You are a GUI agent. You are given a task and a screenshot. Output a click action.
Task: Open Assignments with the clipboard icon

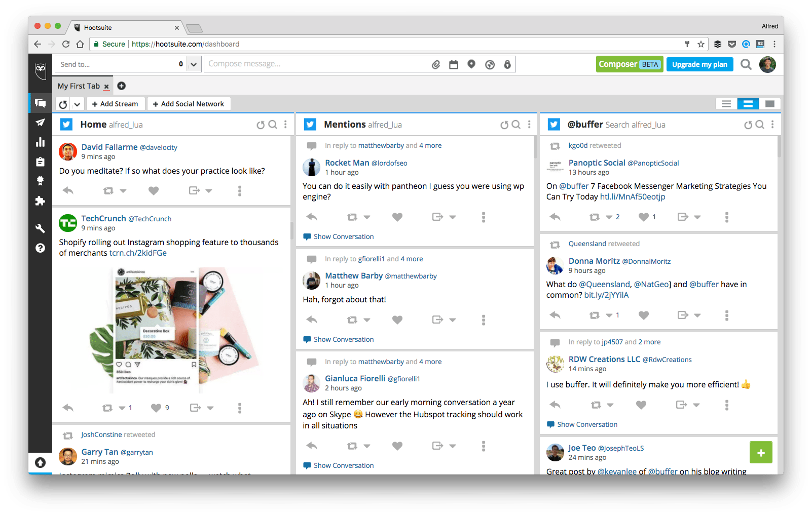point(40,162)
